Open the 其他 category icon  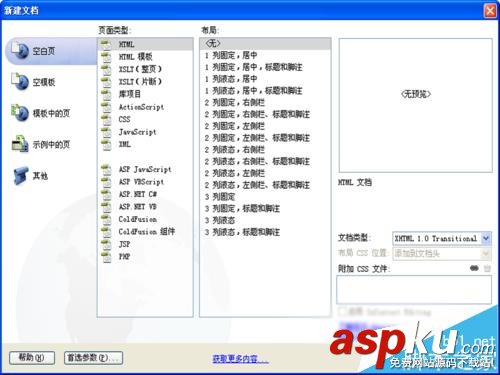click(x=20, y=175)
